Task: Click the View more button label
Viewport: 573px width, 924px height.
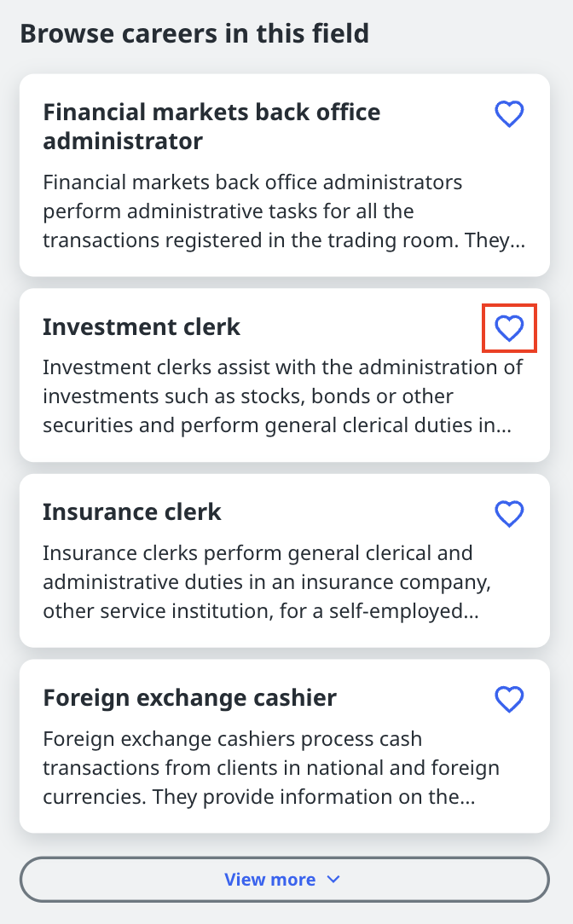Action: (x=269, y=880)
